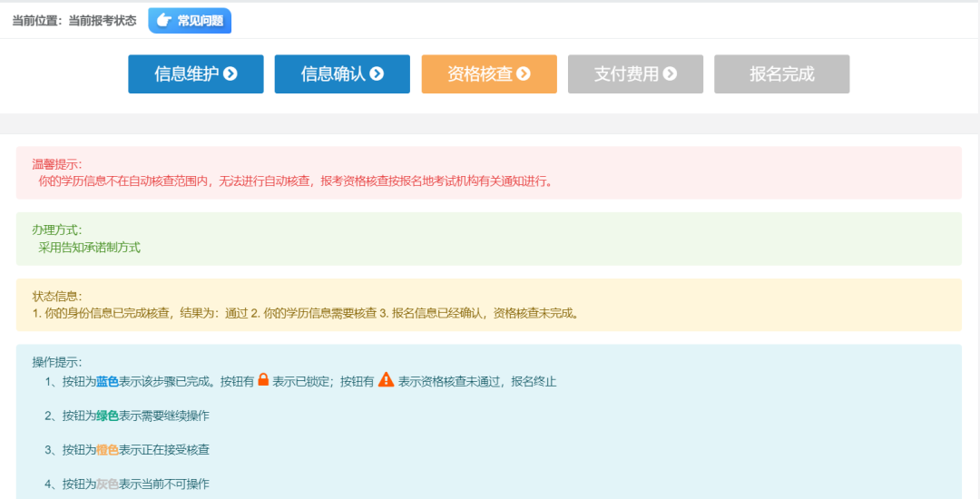Click the bold 蓝色 word in tip 1
Image resolution: width=980 pixels, height=499 pixels.
(x=107, y=382)
